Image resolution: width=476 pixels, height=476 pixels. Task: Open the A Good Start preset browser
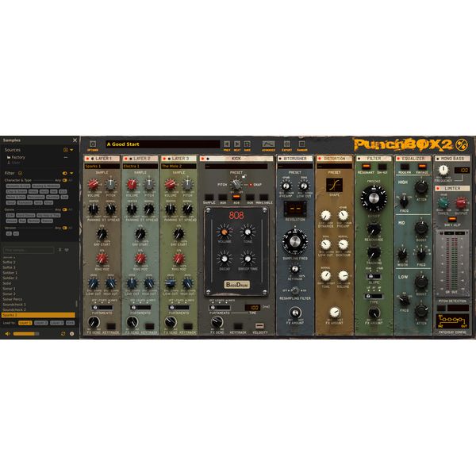163,144
